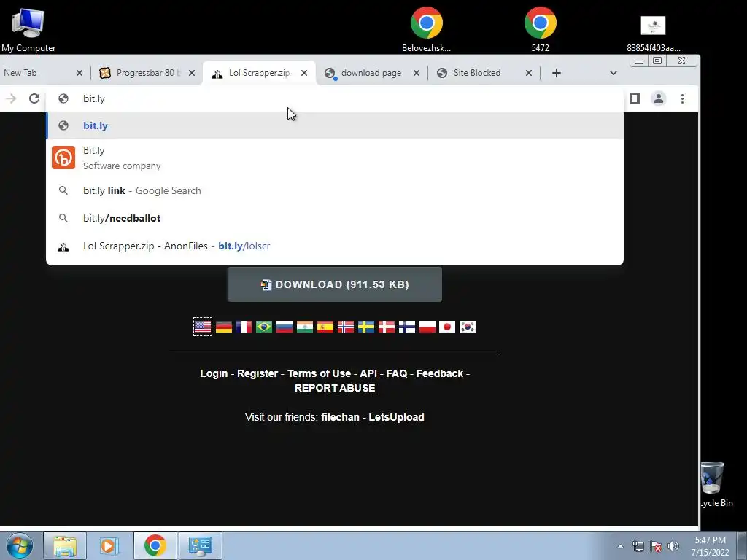Open the Windows Start menu orb
The width and height of the screenshot is (747, 560).
[x=20, y=545]
